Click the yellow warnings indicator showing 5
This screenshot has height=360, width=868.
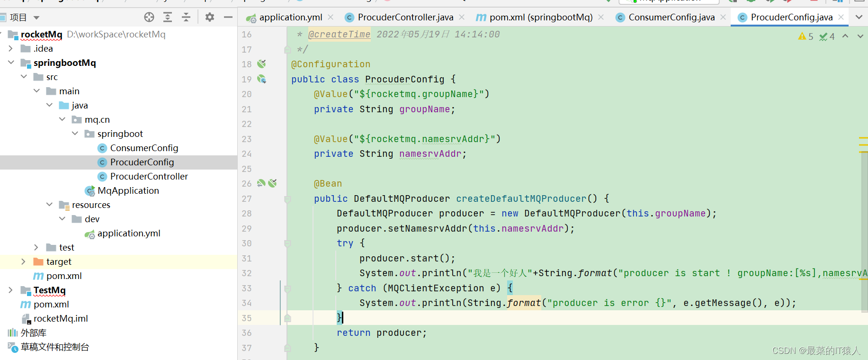coord(805,36)
